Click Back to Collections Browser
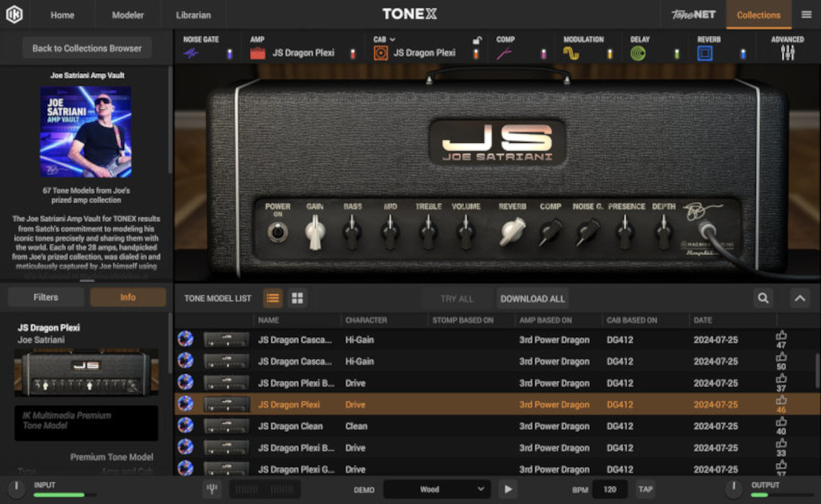The height and width of the screenshot is (504, 821). [x=87, y=49]
